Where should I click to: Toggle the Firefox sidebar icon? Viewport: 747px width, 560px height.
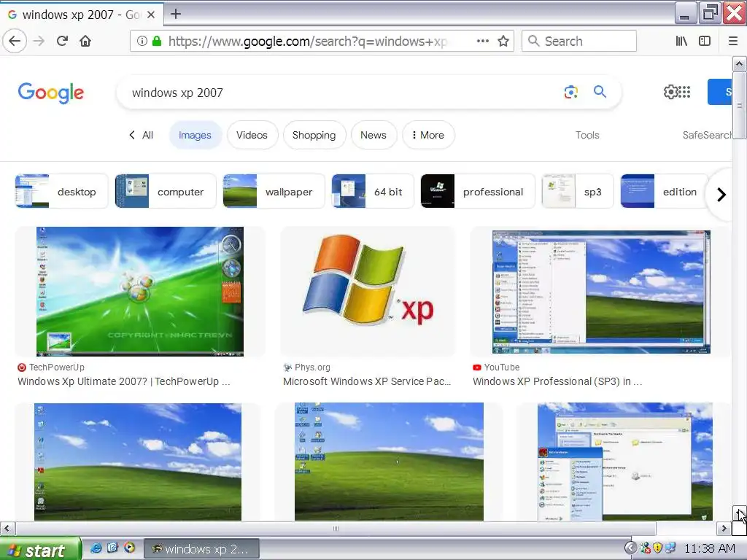tap(705, 41)
